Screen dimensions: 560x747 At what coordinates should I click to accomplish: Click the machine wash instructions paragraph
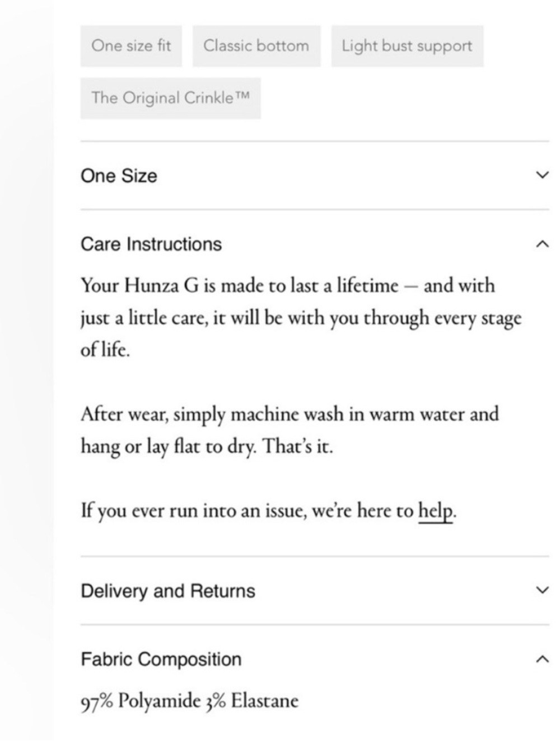[290, 430]
